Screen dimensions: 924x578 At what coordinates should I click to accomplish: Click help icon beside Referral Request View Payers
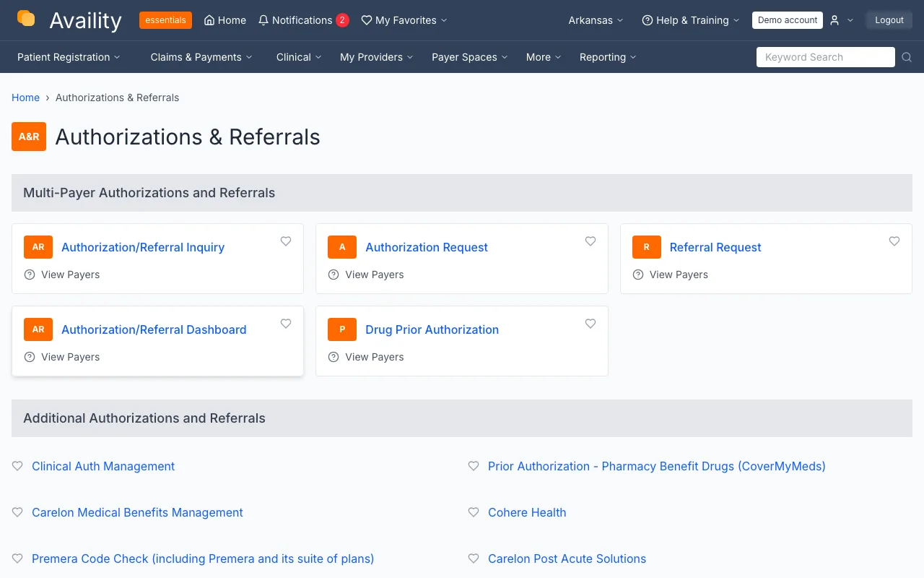coord(638,275)
